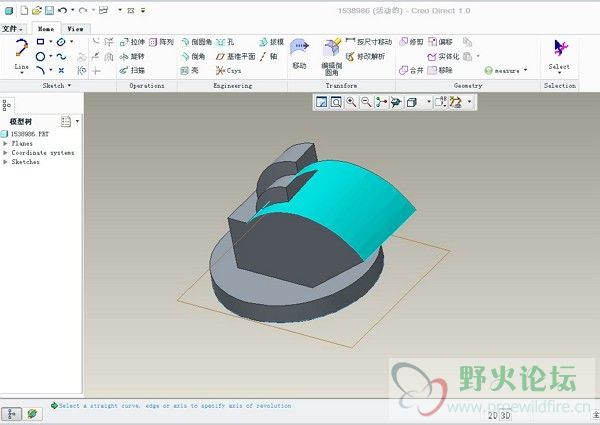600x425 pixels.
Task: Click the 修改解析 modify analytic tool
Action: [x=365, y=57]
